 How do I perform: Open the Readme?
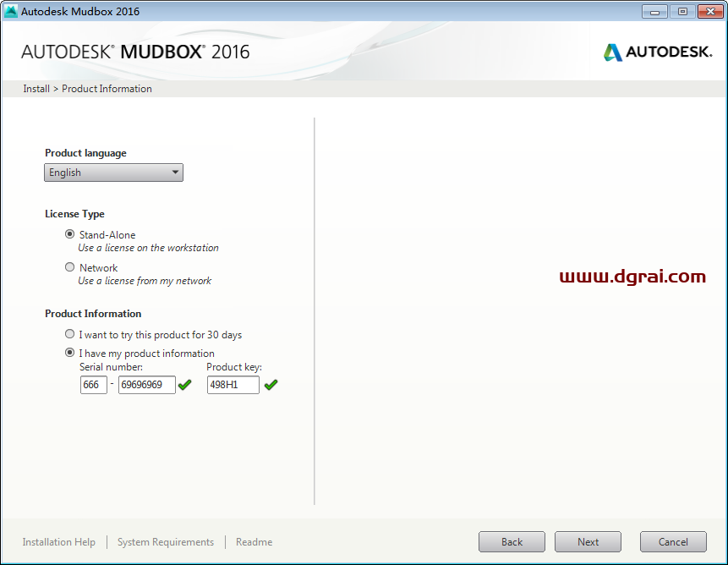[x=254, y=541]
